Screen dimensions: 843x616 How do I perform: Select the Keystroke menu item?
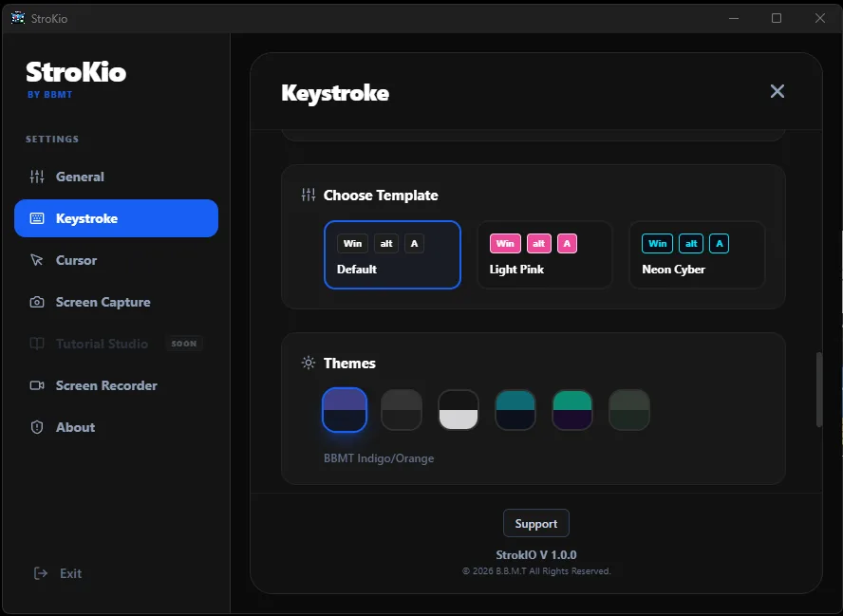pos(116,218)
